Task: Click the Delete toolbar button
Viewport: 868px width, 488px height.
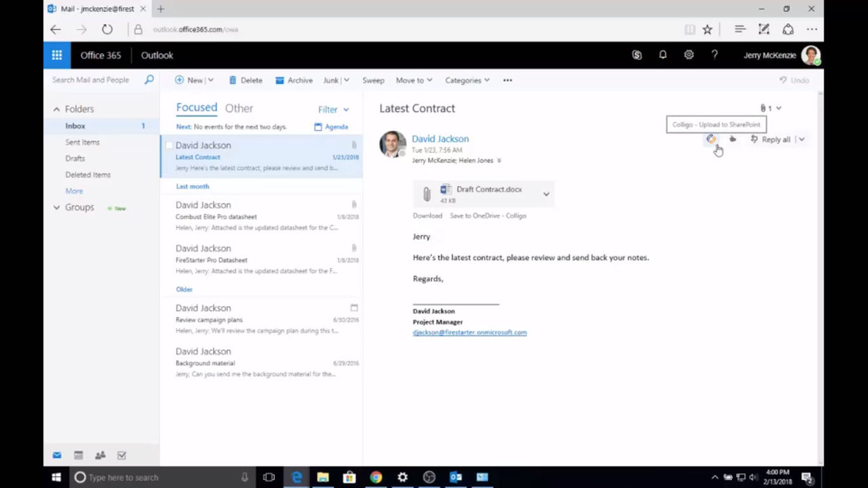Action: (x=245, y=80)
